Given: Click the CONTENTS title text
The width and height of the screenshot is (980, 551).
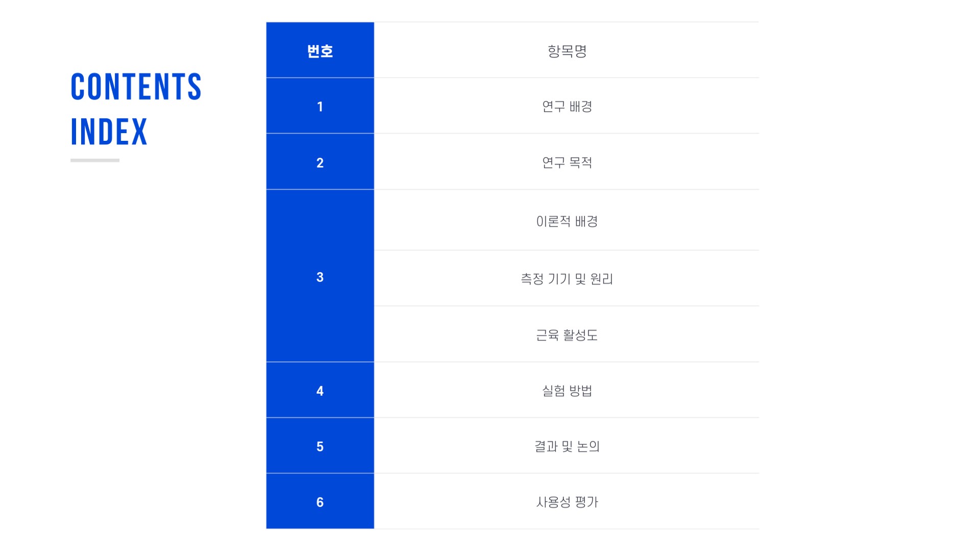Looking at the screenshot, I should coord(136,87).
